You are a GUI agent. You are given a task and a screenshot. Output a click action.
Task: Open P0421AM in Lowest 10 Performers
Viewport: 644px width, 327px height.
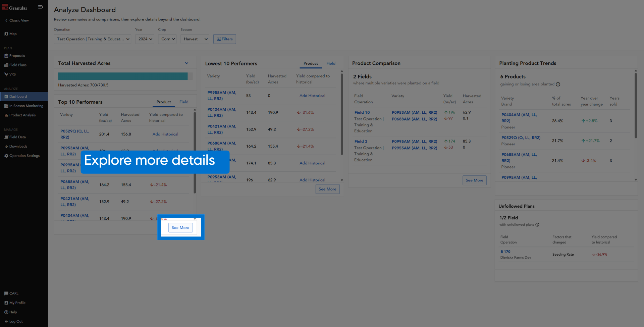(x=222, y=129)
